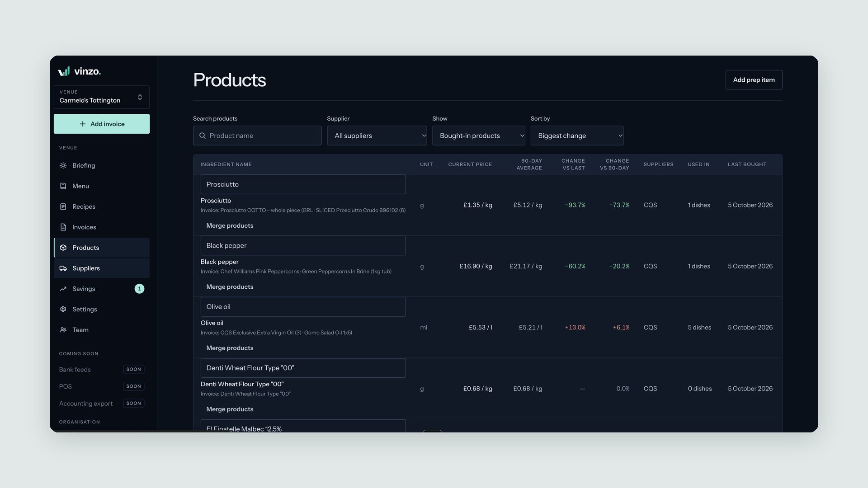This screenshot has height=488, width=868.
Task: Open the Invoices section
Action: [x=102, y=227]
